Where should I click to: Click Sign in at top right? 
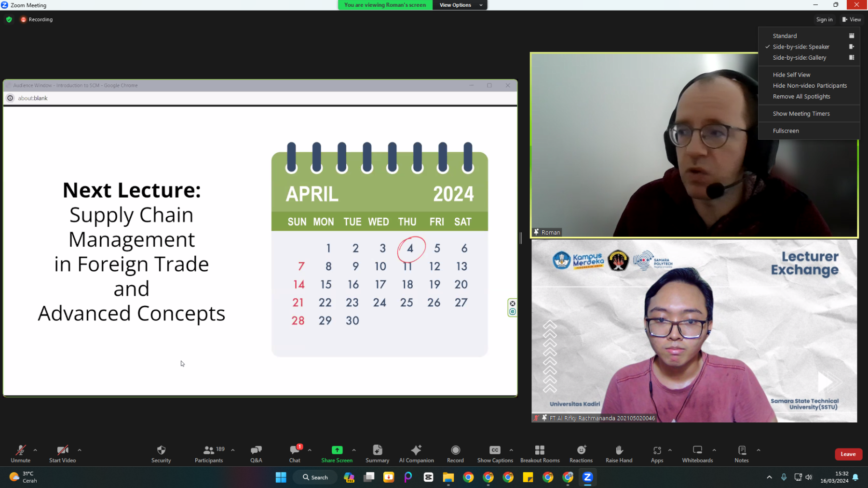[824, 19]
